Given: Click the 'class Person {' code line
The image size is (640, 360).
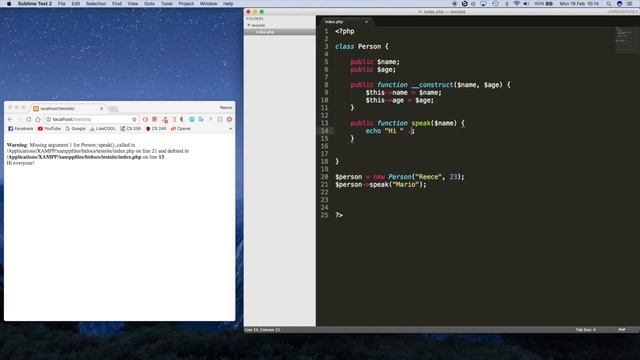Looking at the screenshot, I should (362, 47).
